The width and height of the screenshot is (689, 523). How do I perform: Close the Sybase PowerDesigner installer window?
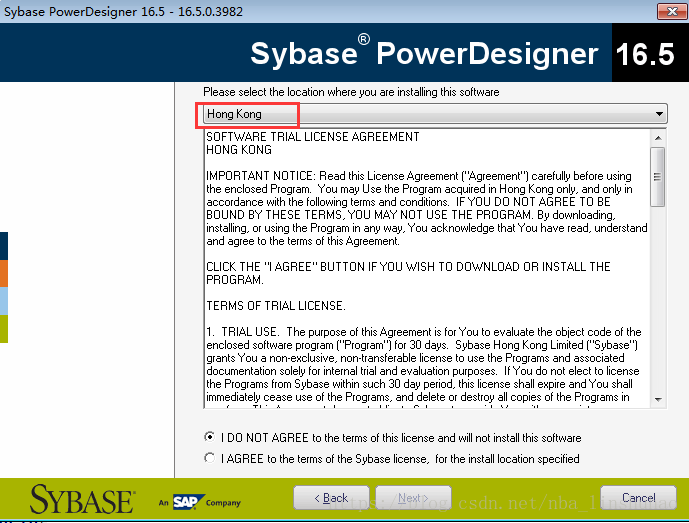click(x=672, y=11)
